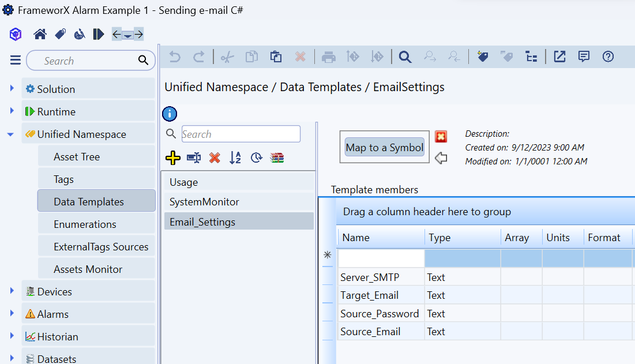The height and width of the screenshot is (364, 635).
Task: Open the magnifier Find tool in toolbar
Action: pos(405,57)
